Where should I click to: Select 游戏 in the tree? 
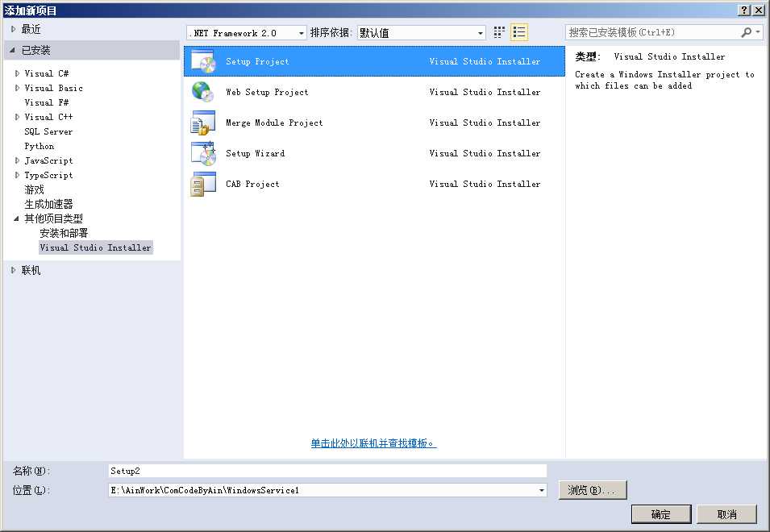tap(35, 189)
